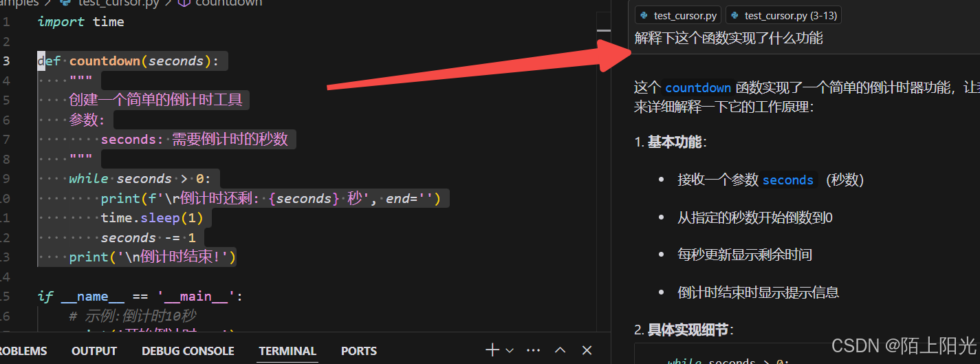Click the editor minimap scrollbar slider

[603, 31]
